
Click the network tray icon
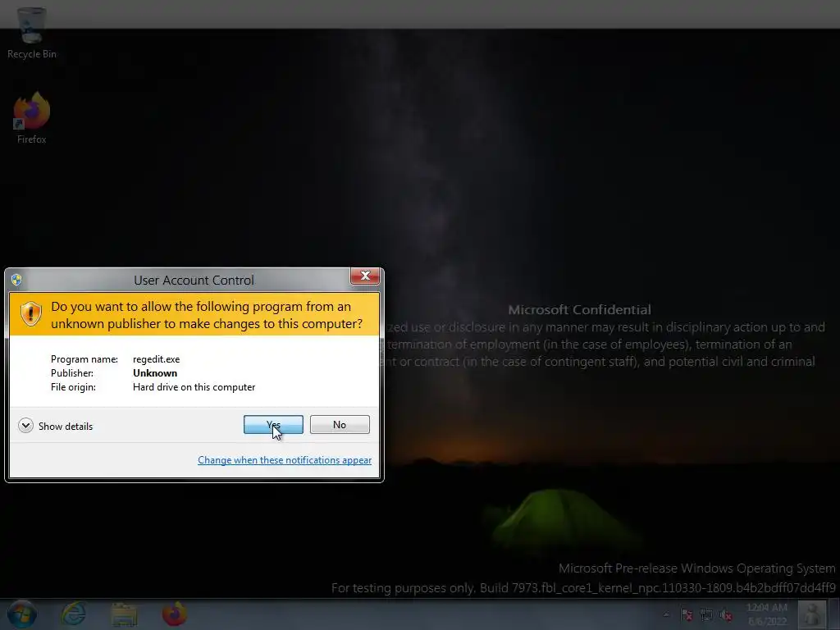click(706, 614)
